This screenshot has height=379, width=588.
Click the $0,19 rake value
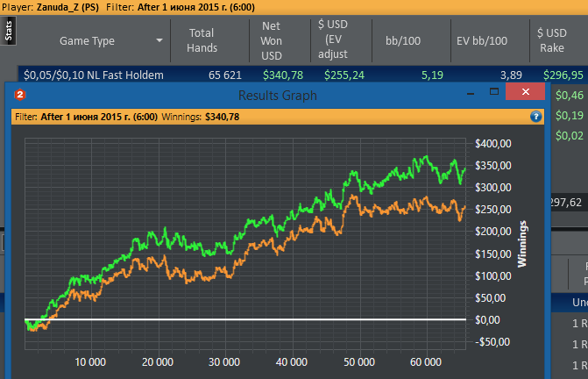pos(570,115)
